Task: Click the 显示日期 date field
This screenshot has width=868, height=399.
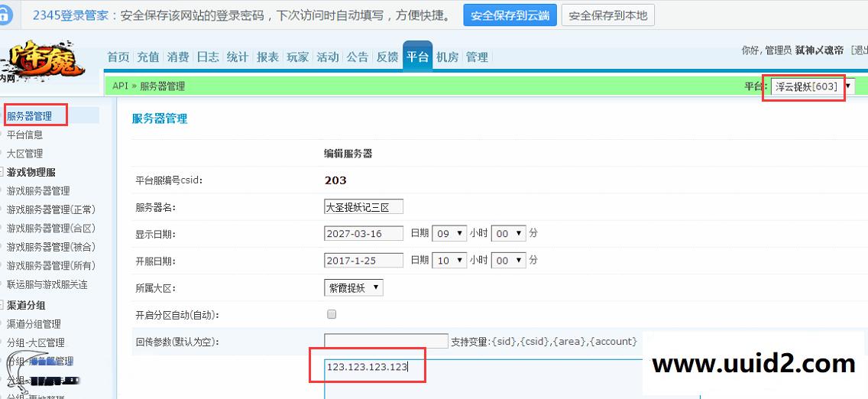Action: coord(364,234)
